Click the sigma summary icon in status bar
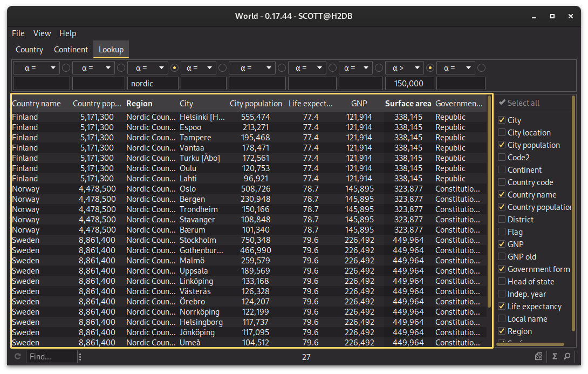Viewport: 588px width, 374px height. (x=555, y=357)
